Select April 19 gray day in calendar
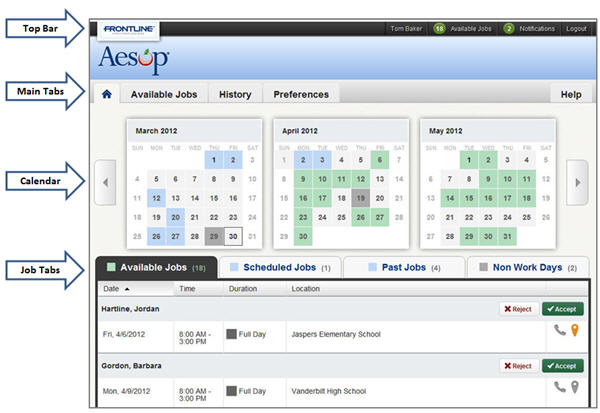Screen dimensions: 600x413 point(360,198)
